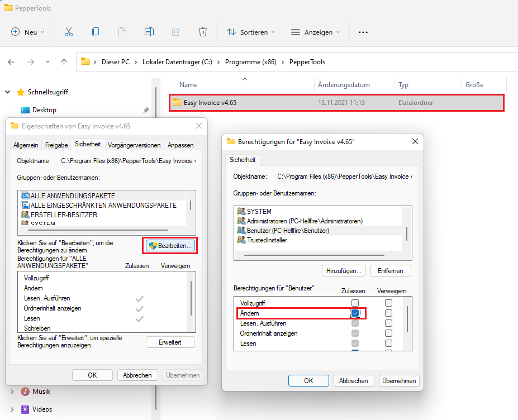
Task: Click the folder icon in the address bar
Action: pos(85,62)
